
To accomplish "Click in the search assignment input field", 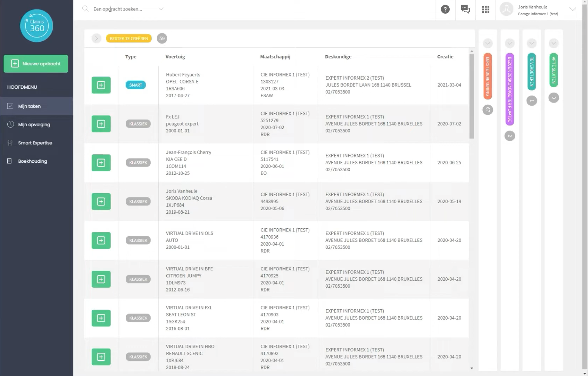I will click(x=123, y=9).
